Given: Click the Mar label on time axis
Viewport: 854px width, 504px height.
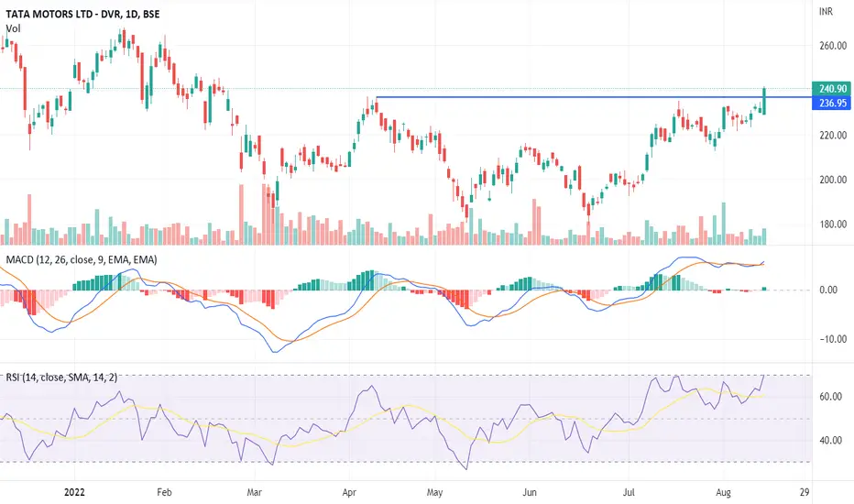Looking at the screenshot, I should (254, 493).
